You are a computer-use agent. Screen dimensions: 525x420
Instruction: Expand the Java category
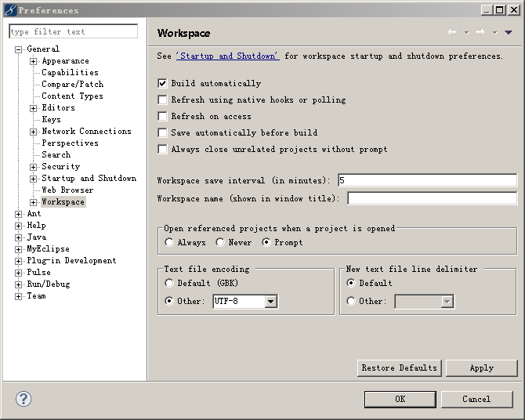coord(19,237)
